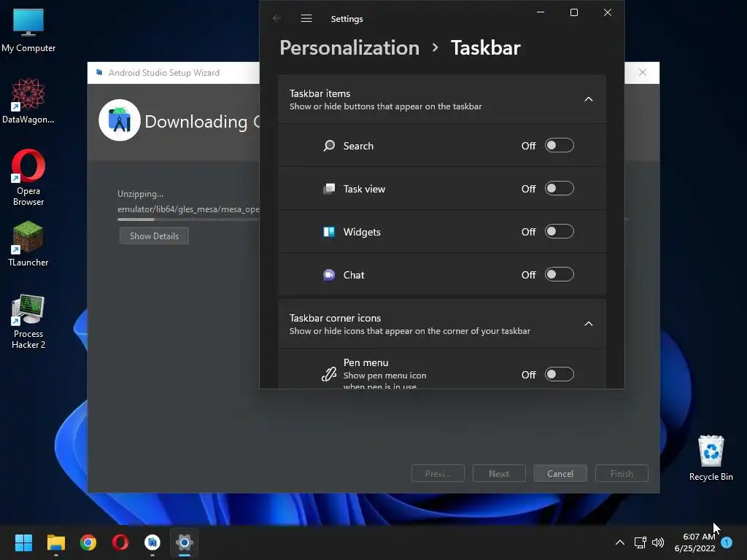Open DataWagon desktop shortcut
The height and width of the screenshot is (560, 747).
click(x=28, y=101)
